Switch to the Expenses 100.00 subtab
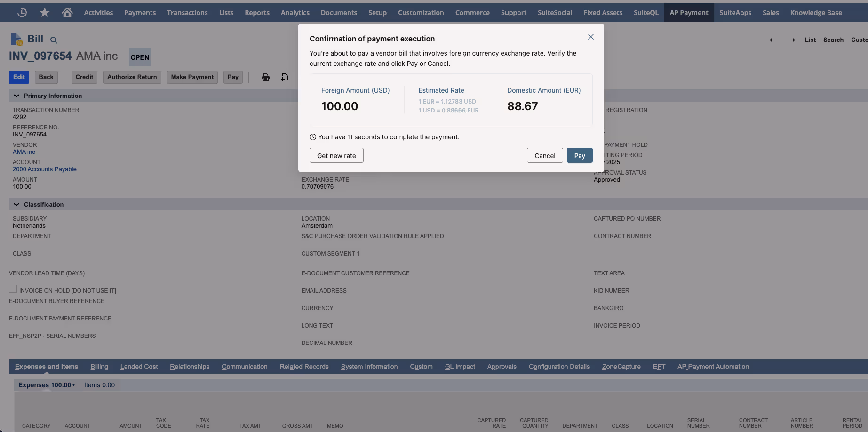This screenshot has width=868, height=432. (x=44, y=384)
